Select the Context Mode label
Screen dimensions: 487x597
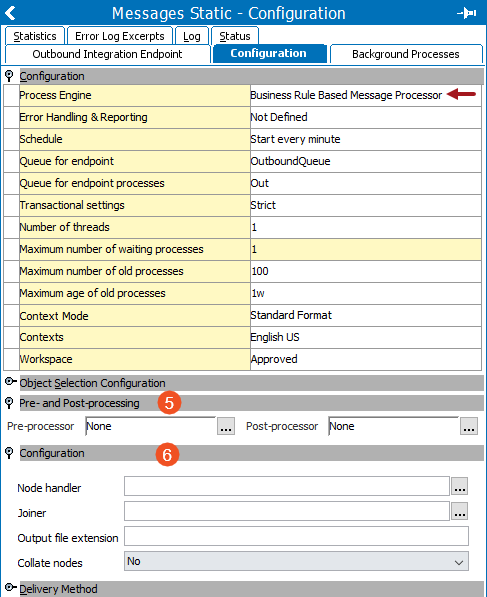click(x=54, y=316)
